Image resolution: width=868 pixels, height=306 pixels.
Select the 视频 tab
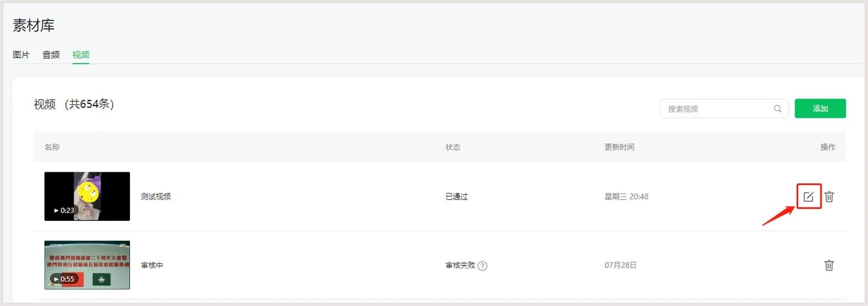pos(81,55)
